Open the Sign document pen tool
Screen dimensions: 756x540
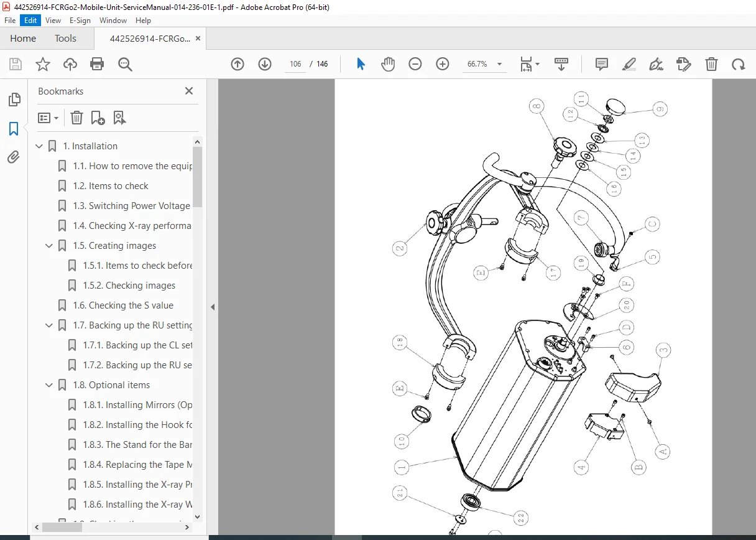(x=656, y=64)
